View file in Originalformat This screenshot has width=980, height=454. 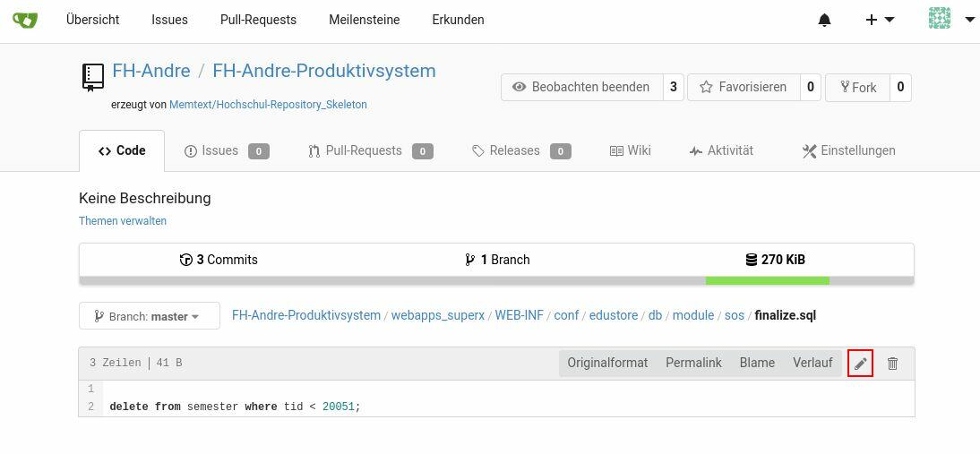pyautogui.click(x=607, y=363)
